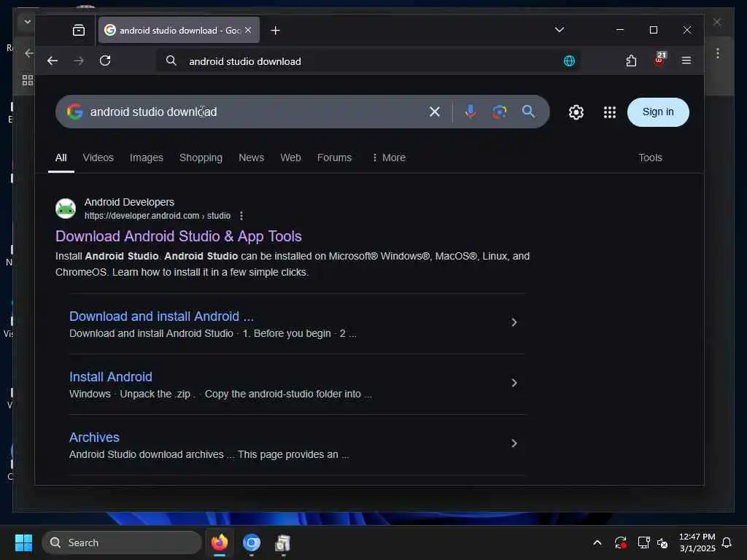The width and height of the screenshot is (747, 560).
Task: Open the uBlock extension icon with badge 21
Action: pyautogui.click(x=659, y=60)
